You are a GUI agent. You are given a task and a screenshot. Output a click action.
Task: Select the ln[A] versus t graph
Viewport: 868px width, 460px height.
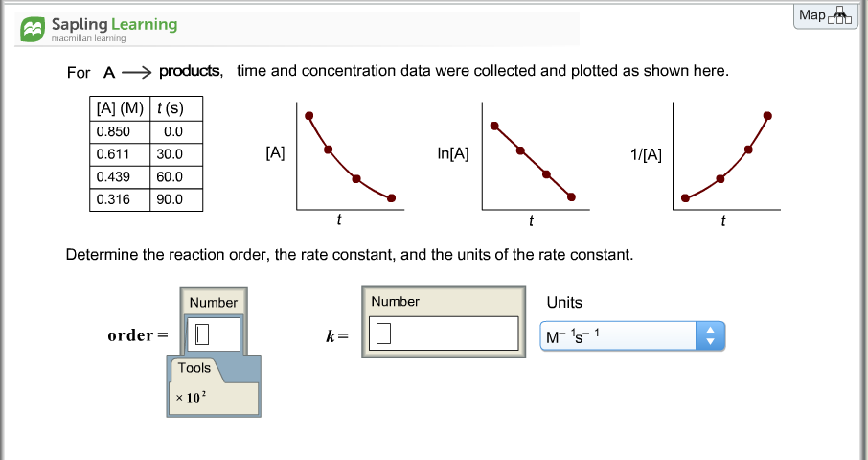click(536, 156)
